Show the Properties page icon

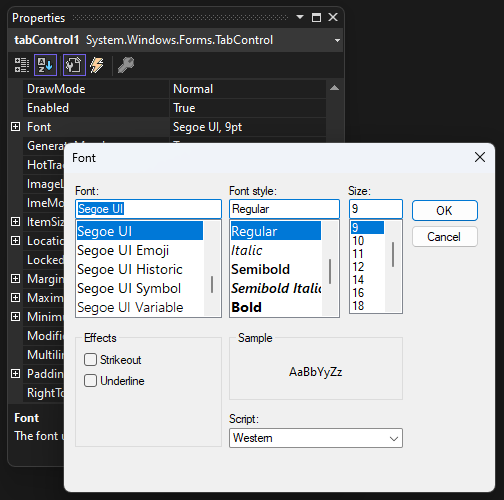pyautogui.click(x=74, y=65)
